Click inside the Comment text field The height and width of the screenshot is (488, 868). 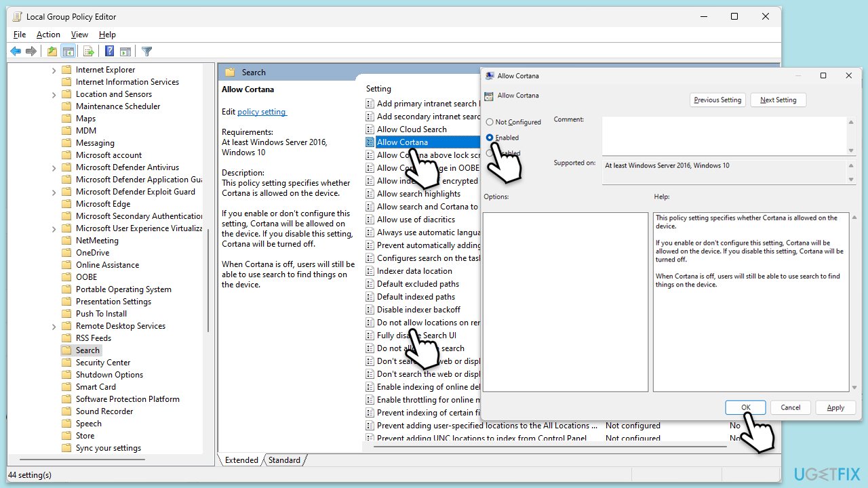point(724,136)
